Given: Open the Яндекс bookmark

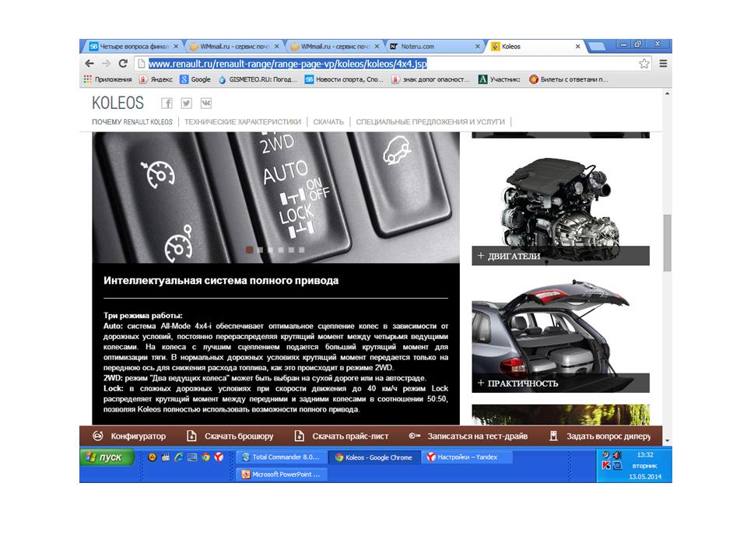Looking at the screenshot, I should (156, 79).
